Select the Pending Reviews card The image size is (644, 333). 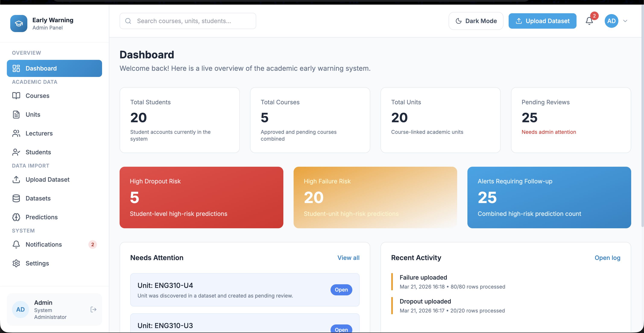[x=571, y=120]
